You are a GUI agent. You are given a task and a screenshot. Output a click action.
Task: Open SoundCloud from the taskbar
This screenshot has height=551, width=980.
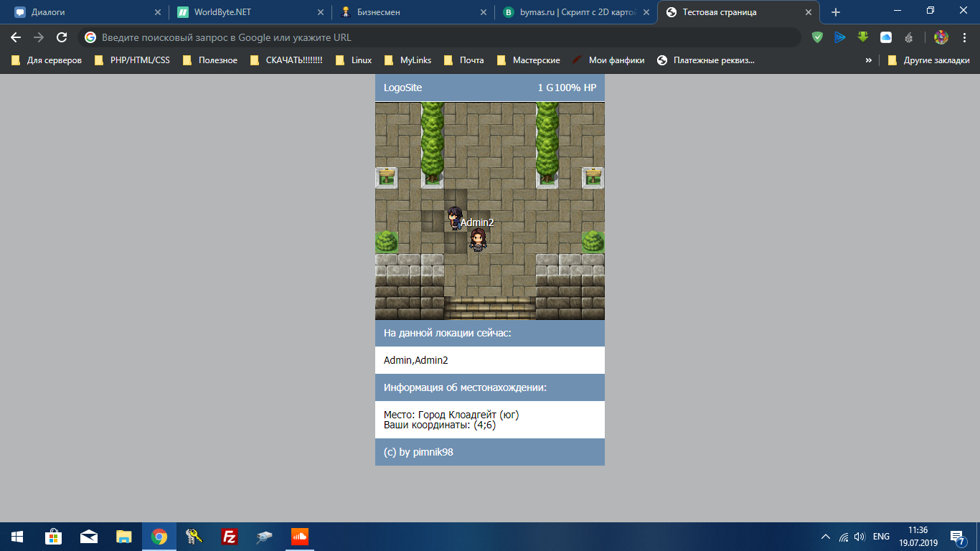[x=299, y=537]
